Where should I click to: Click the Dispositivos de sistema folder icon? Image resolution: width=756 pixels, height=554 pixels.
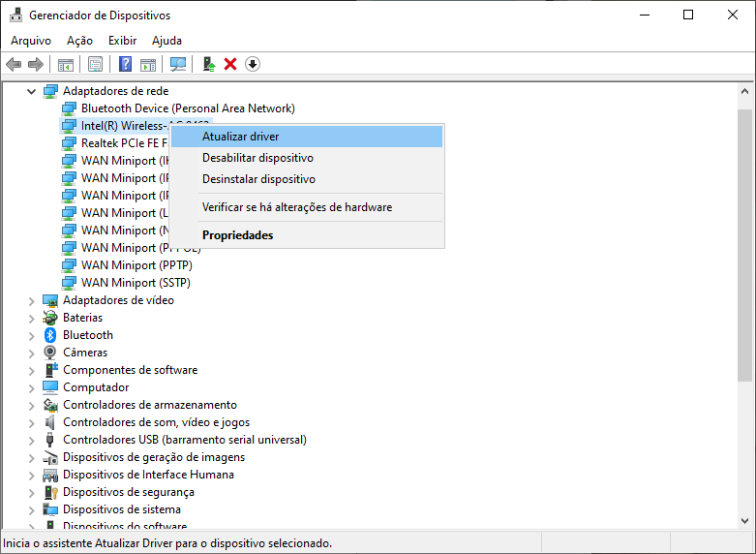click(x=50, y=509)
